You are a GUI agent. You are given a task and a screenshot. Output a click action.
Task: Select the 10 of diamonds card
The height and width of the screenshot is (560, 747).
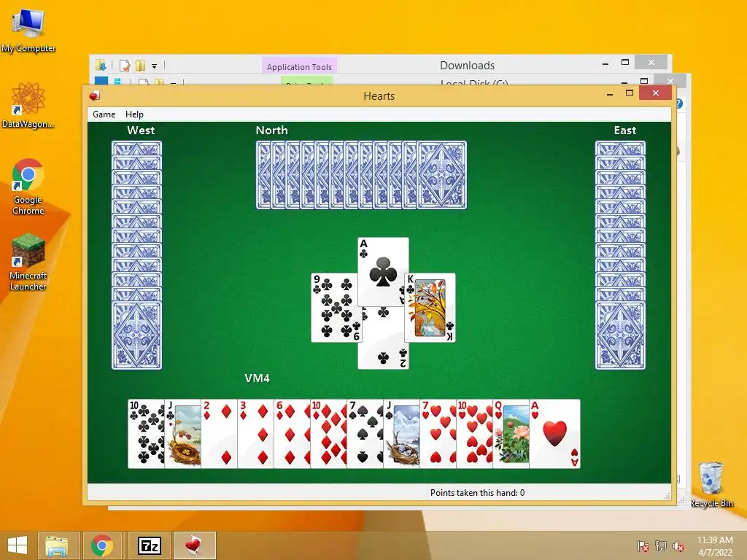(329, 434)
